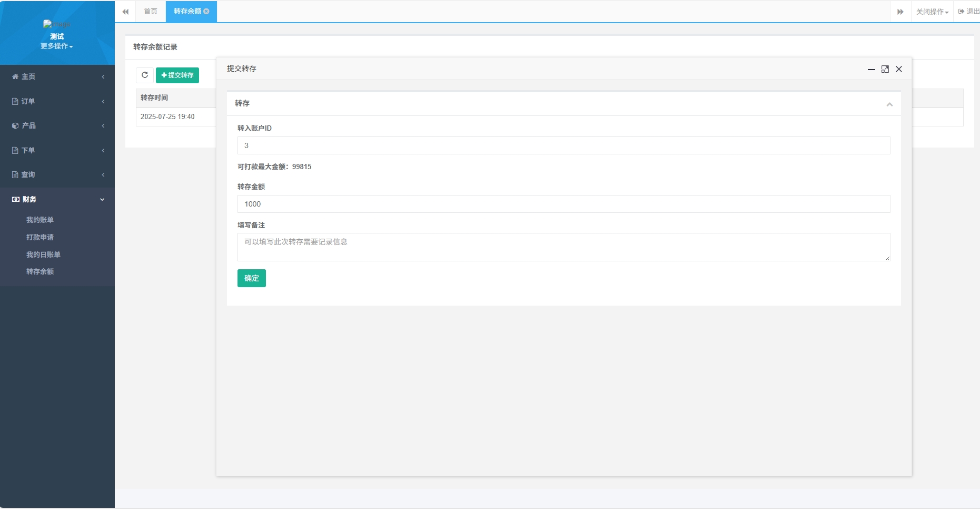Switch to the 首页 tab
The image size is (980, 509).
[x=151, y=12]
